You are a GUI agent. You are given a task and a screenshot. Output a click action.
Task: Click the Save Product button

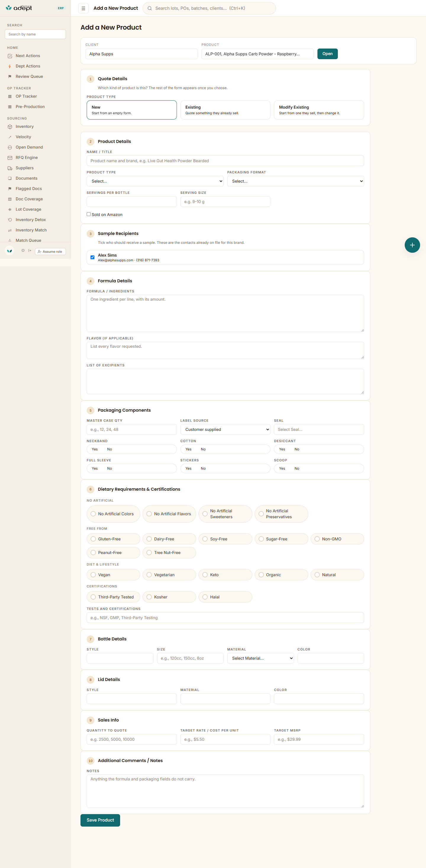(100, 820)
